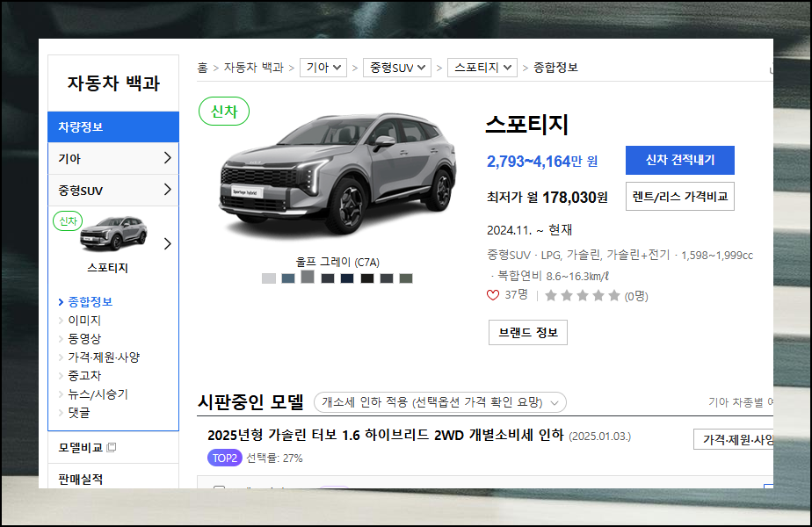812x527 pixels.
Task: Click the large Sportage car image
Action: coord(337,176)
